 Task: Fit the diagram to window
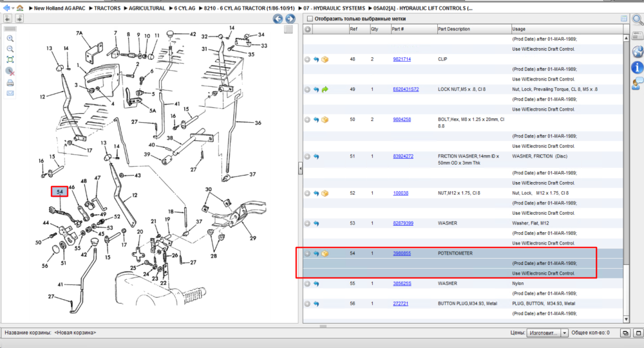pos(10,60)
